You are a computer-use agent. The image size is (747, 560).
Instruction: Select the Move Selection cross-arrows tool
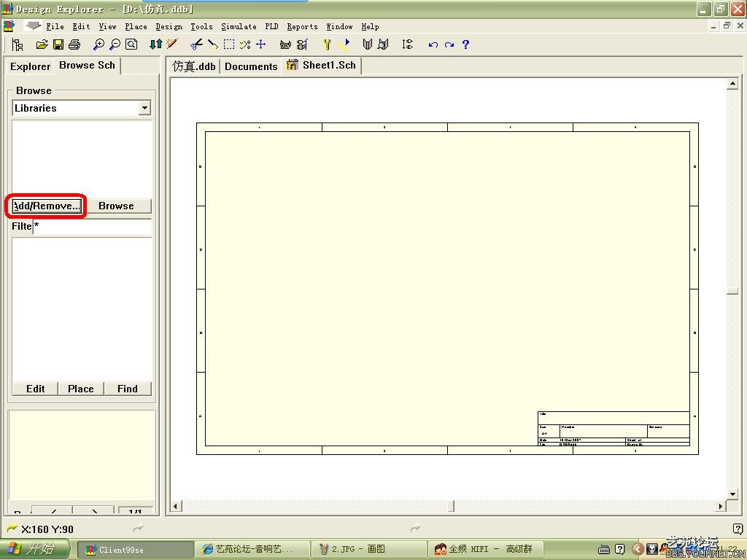tap(261, 44)
